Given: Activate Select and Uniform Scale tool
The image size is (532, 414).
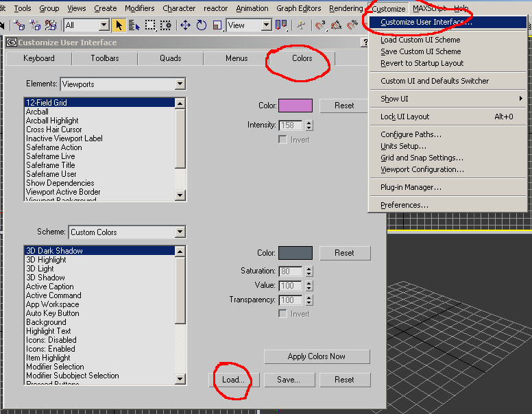Looking at the screenshot, I should point(217,25).
